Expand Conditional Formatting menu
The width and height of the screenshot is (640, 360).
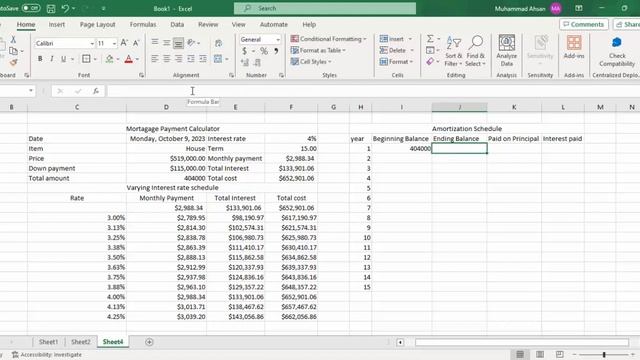[329, 39]
